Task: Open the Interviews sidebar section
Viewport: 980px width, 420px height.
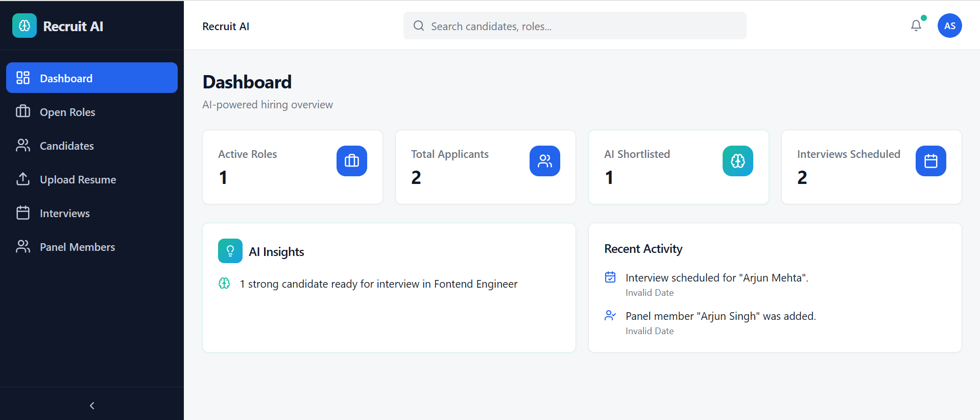Action: 64,213
